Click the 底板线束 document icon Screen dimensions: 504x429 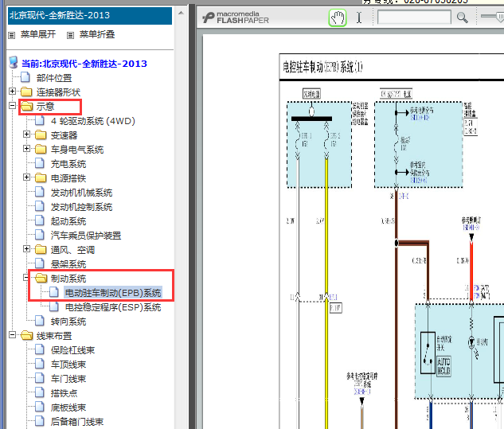tap(40, 407)
